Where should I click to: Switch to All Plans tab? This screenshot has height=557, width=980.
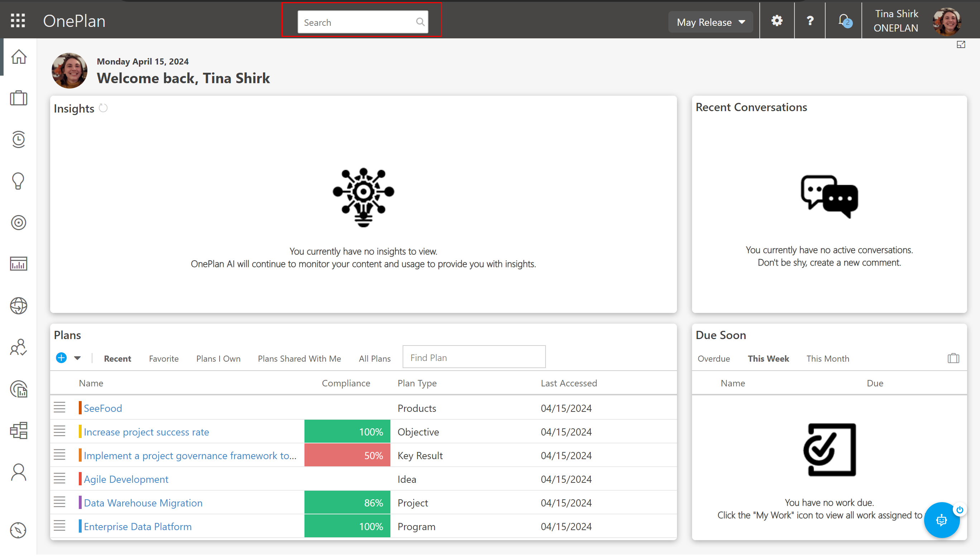[x=375, y=360]
